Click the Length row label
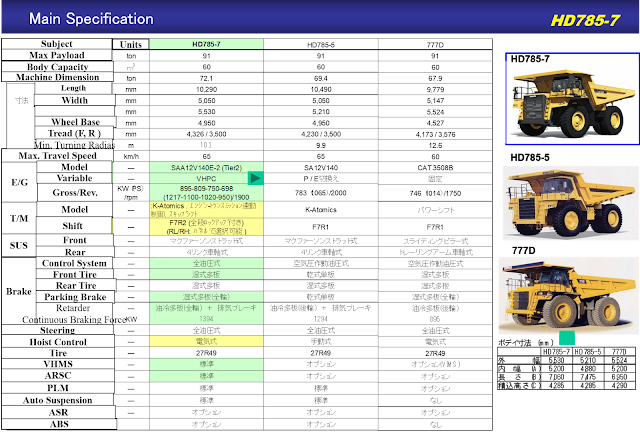640x436 pixels. (x=73, y=88)
